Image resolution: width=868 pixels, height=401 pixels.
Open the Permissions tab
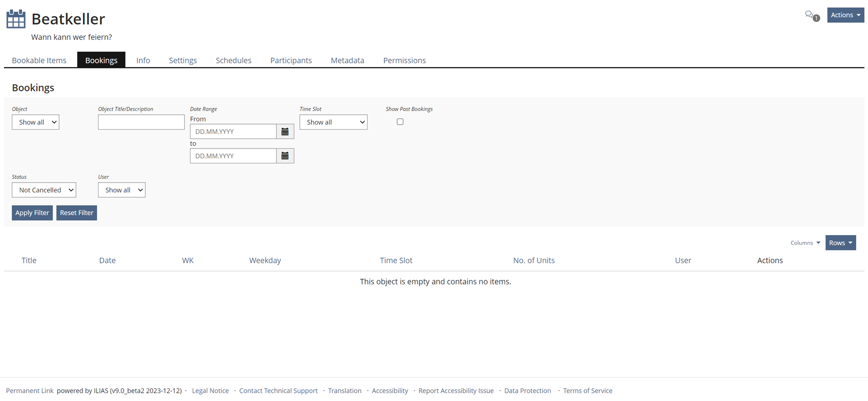[x=404, y=60]
